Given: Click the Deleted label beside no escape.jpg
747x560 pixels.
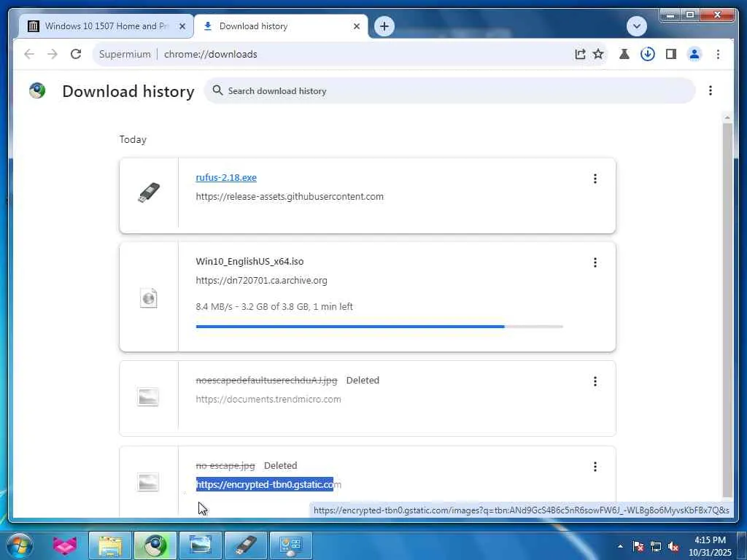Looking at the screenshot, I should (x=281, y=466).
